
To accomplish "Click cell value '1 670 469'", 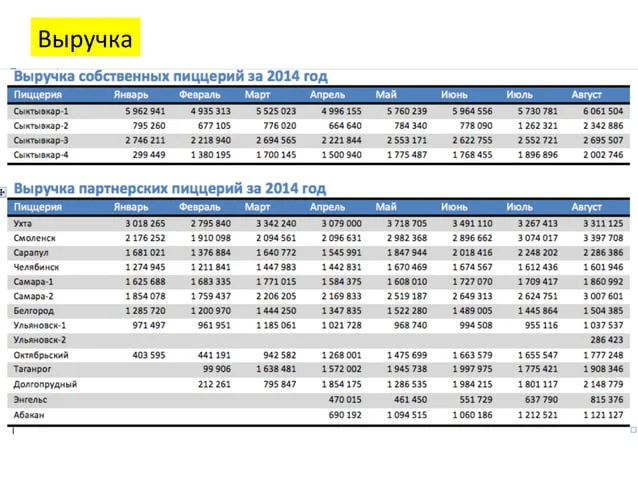I will [x=407, y=267].
